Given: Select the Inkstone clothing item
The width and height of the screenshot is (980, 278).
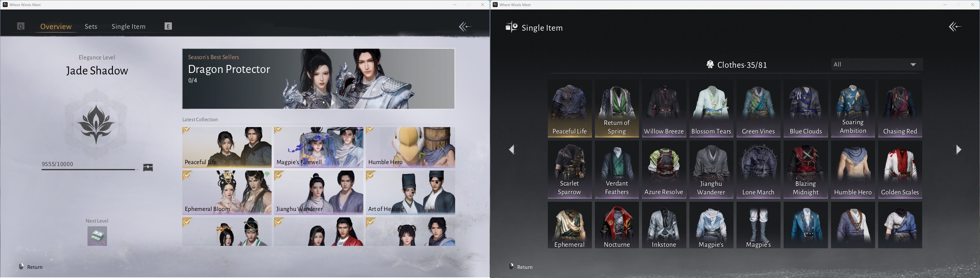Looking at the screenshot, I should click(664, 225).
